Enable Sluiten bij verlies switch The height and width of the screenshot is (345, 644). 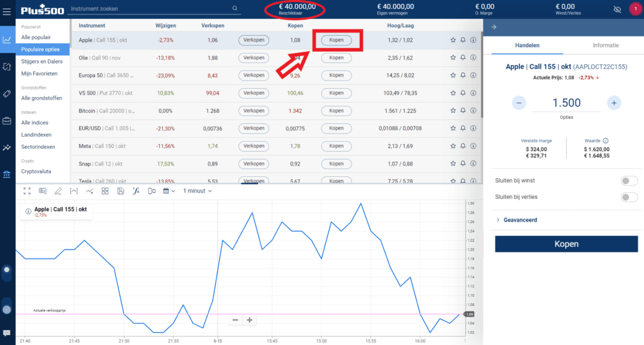tap(628, 197)
